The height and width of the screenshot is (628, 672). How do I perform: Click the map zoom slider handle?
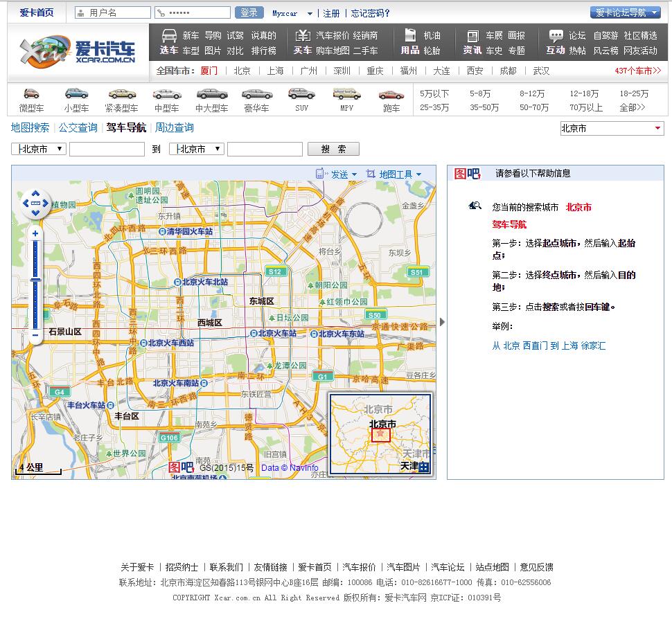(x=35, y=279)
